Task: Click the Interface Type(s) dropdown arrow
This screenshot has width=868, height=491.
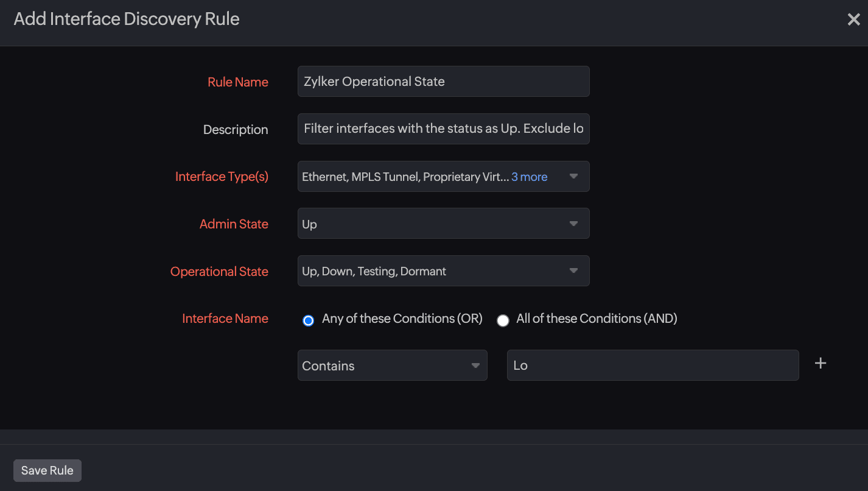Action: click(x=573, y=177)
